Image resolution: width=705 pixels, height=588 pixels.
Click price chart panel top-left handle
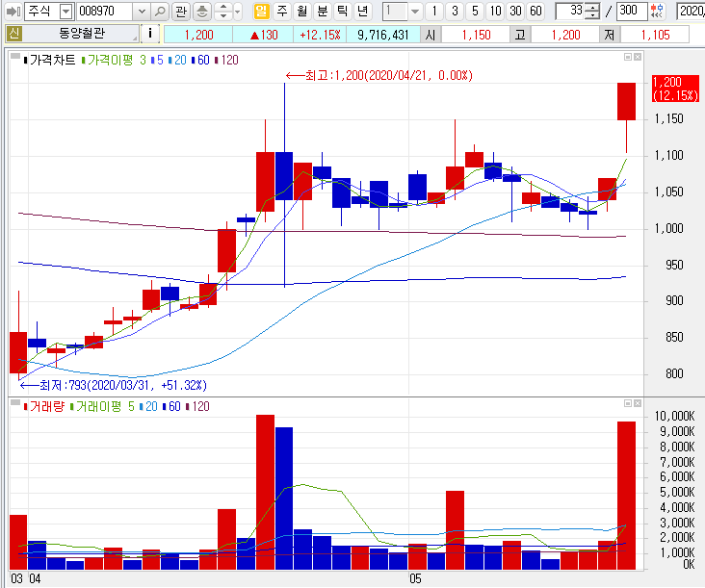click(14, 57)
